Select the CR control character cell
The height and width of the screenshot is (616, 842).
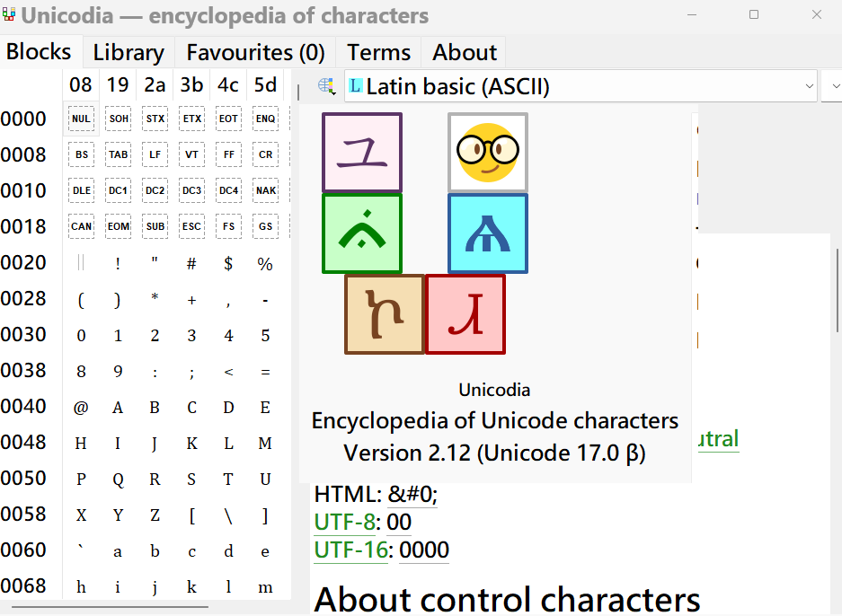(x=265, y=154)
